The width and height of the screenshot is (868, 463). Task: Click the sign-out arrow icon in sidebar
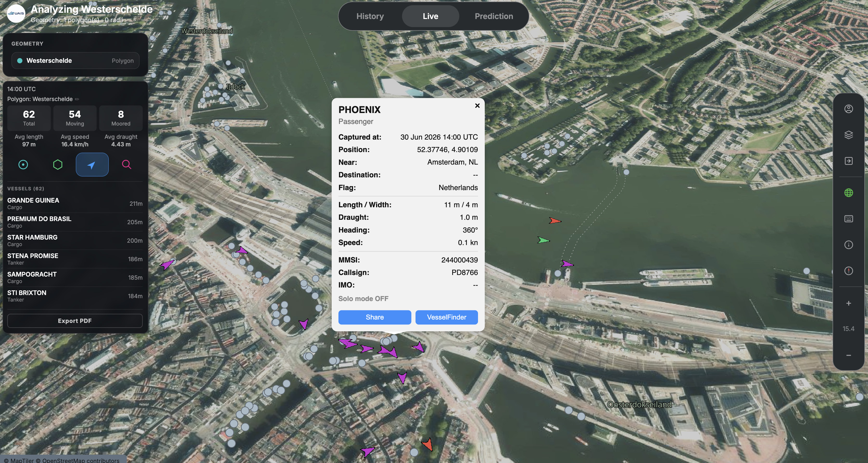coord(848,161)
